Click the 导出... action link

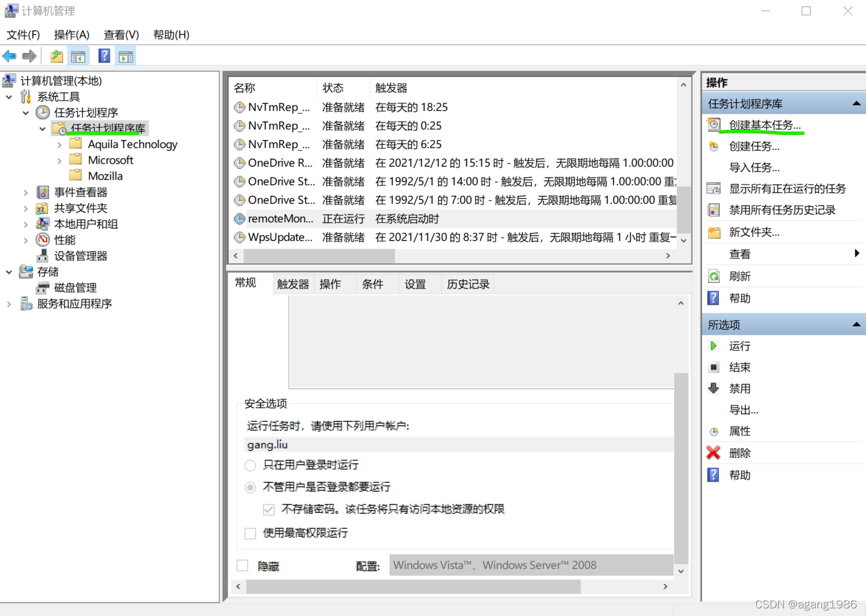tap(743, 410)
